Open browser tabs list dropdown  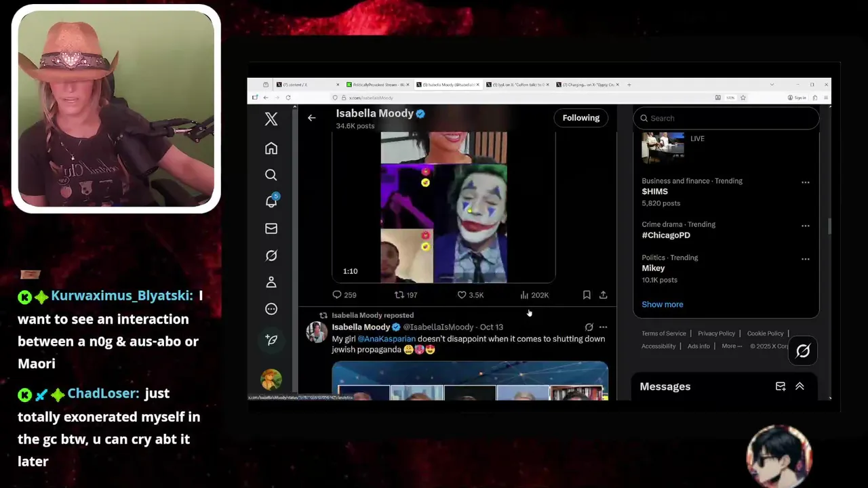772,85
